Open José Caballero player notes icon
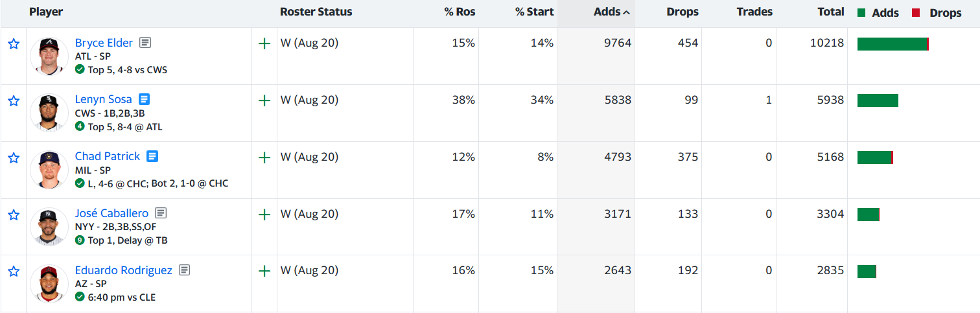980x313 pixels. point(161,213)
